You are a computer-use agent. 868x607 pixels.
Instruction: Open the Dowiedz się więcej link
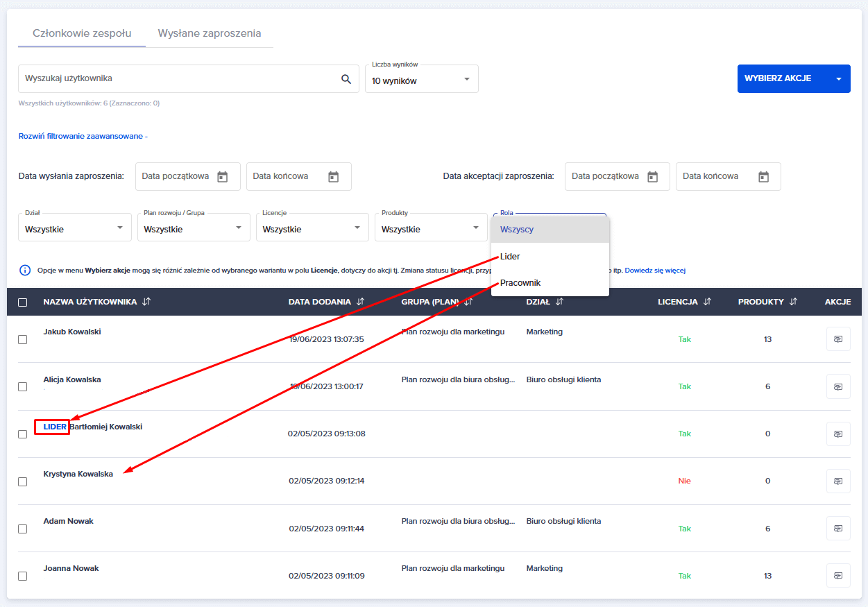(654, 270)
